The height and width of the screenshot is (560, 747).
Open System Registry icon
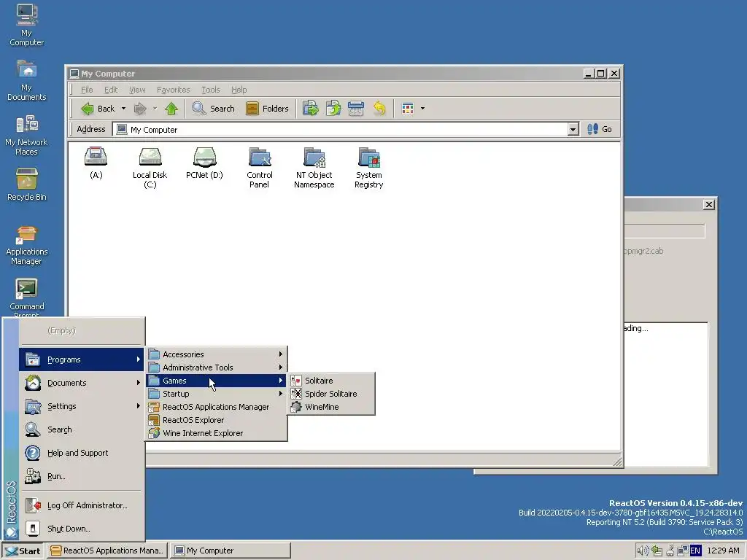[368, 168]
